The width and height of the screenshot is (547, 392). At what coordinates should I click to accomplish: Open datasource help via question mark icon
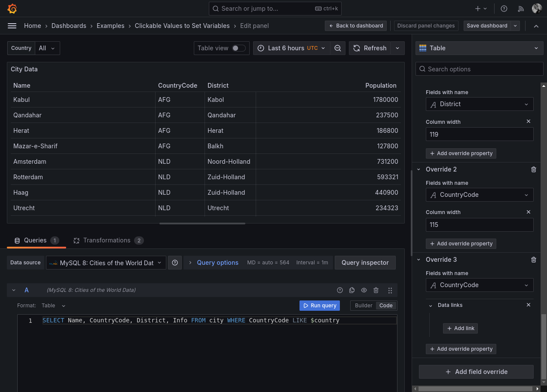175,263
